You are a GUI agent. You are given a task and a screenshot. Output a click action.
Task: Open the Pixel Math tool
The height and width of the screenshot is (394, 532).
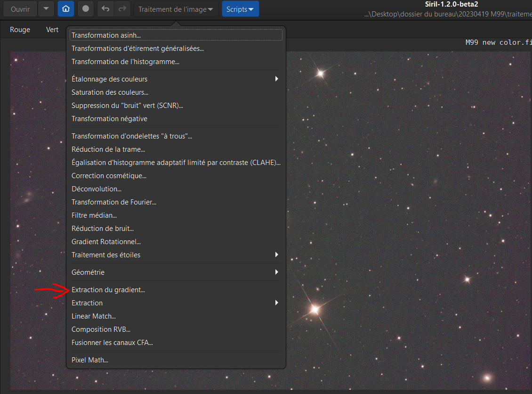pos(90,360)
